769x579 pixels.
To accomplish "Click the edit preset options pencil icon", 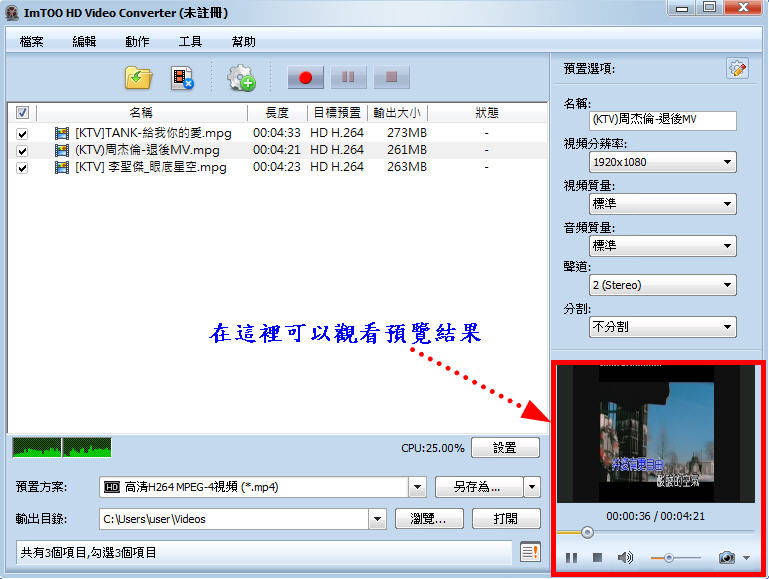I will tap(737, 68).
